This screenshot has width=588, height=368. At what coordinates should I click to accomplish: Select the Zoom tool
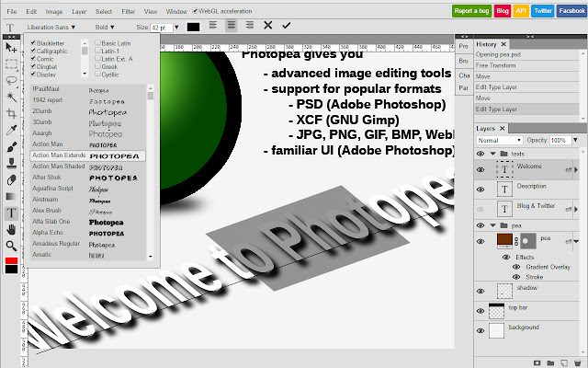coord(11,246)
